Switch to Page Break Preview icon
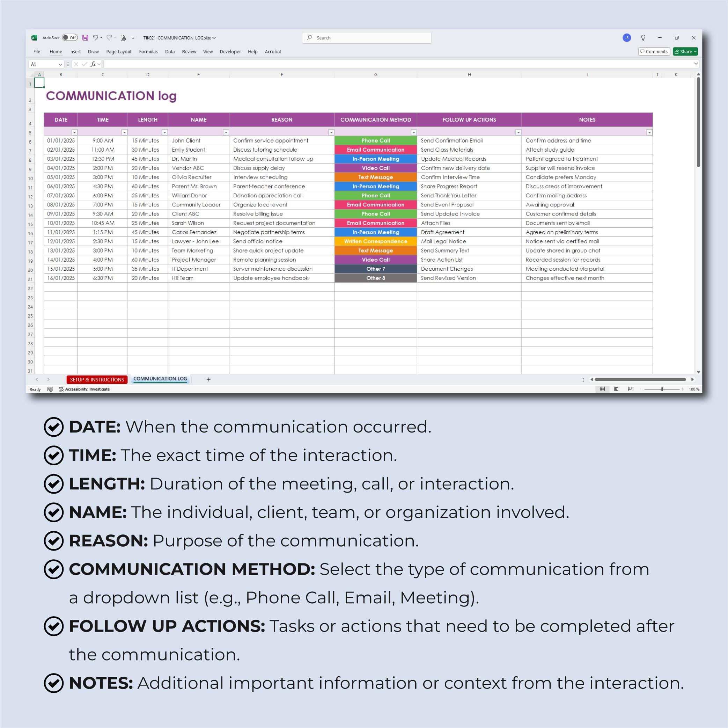The width and height of the screenshot is (728, 728). pos(631,390)
